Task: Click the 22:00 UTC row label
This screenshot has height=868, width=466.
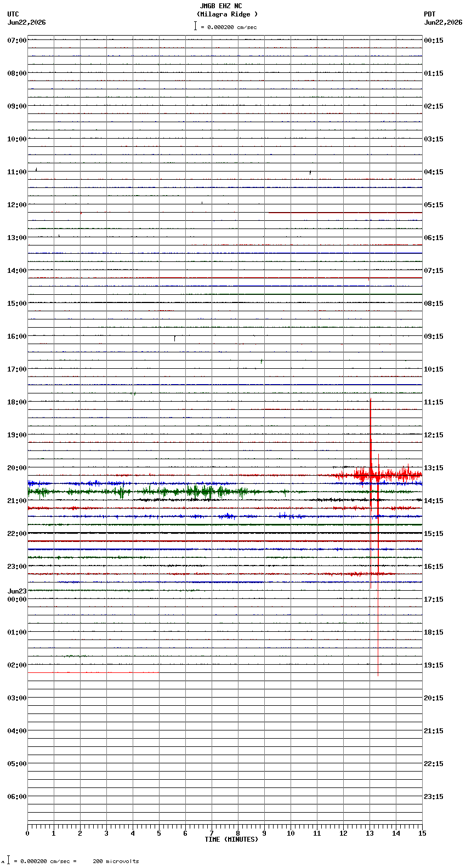Action: tap(17, 534)
